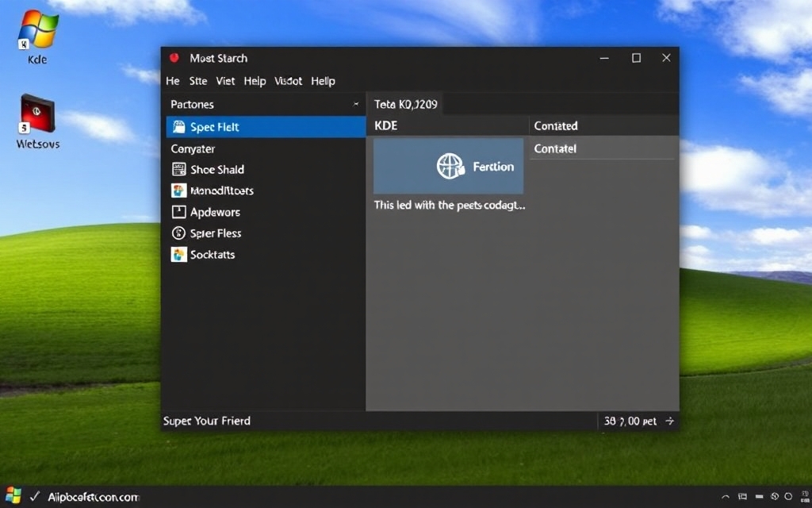
Task: Click the Apdewors square icon
Action: pyautogui.click(x=178, y=211)
